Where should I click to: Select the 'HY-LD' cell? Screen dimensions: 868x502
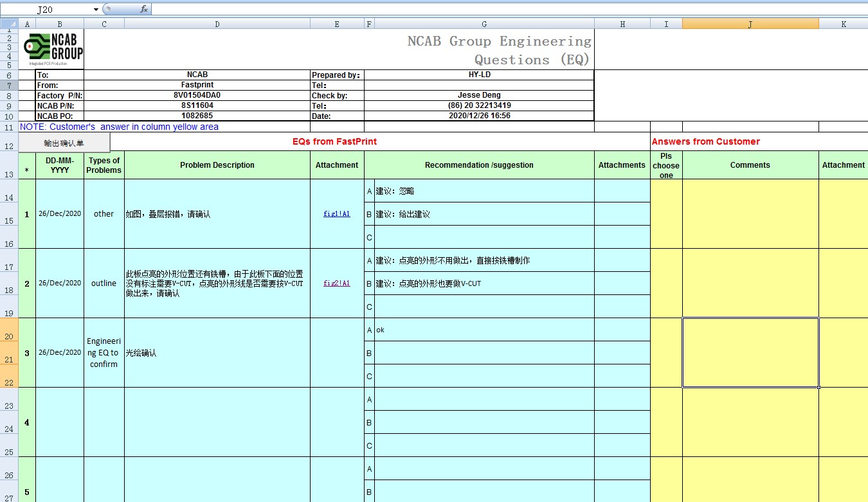(x=480, y=75)
